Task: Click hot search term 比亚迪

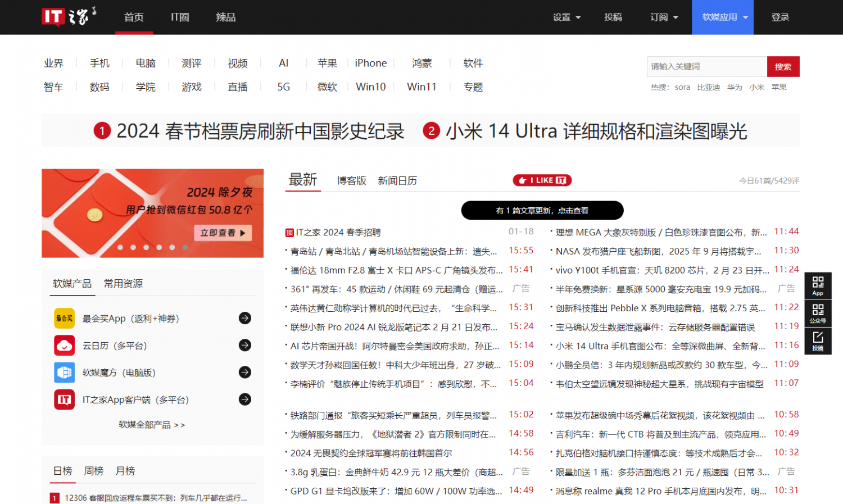Action: 709,87
